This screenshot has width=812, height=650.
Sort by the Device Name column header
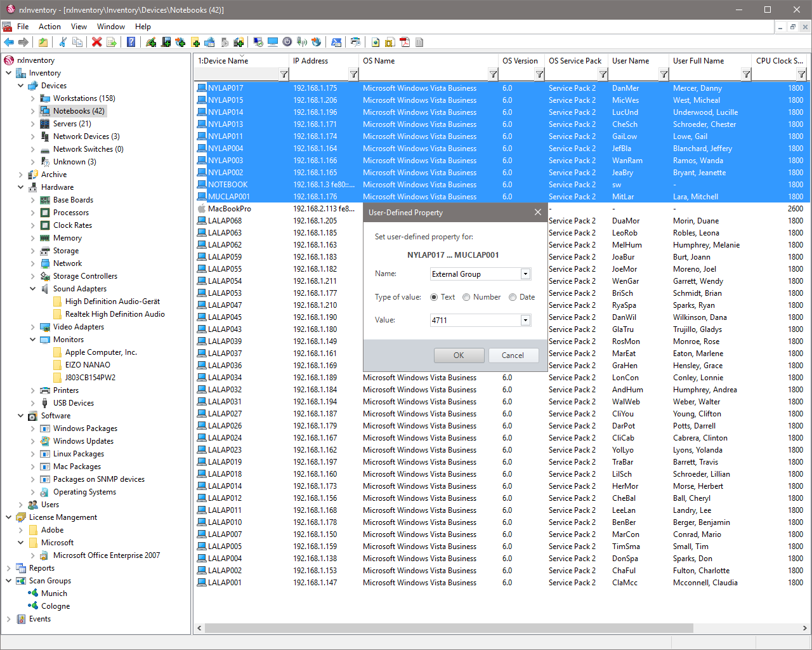point(241,61)
